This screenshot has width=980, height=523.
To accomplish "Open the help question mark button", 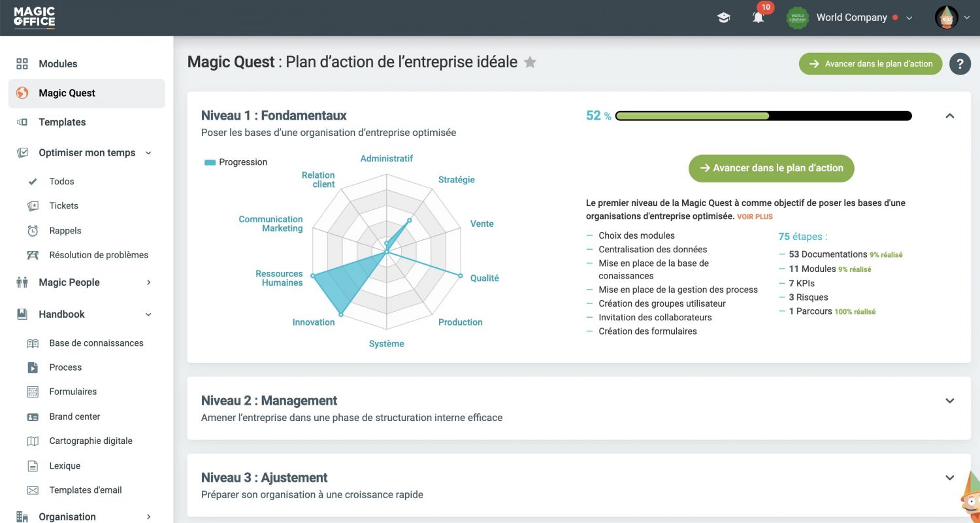I will coord(960,64).
